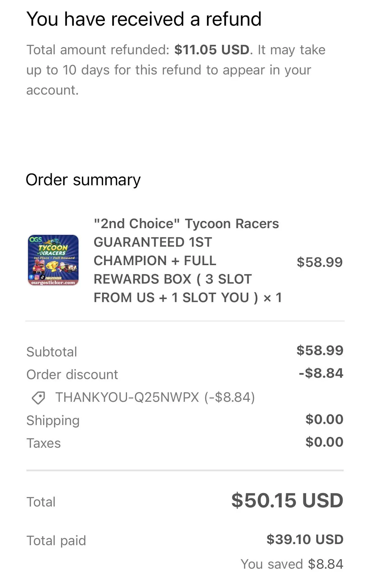Viewport: 370px width, 588px height.
Task: Click the Order discount amount -$8.84
Action: [321, 373]
